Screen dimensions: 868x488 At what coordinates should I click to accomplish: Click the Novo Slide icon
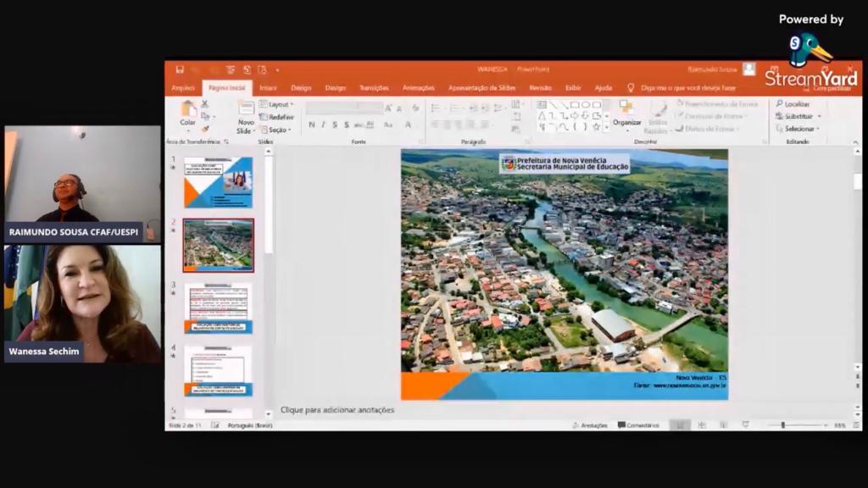pyautogui.click(x=246, y=108)
